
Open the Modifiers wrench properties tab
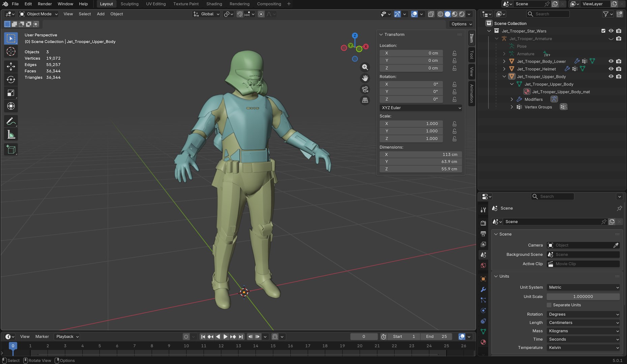pos(483,290)
